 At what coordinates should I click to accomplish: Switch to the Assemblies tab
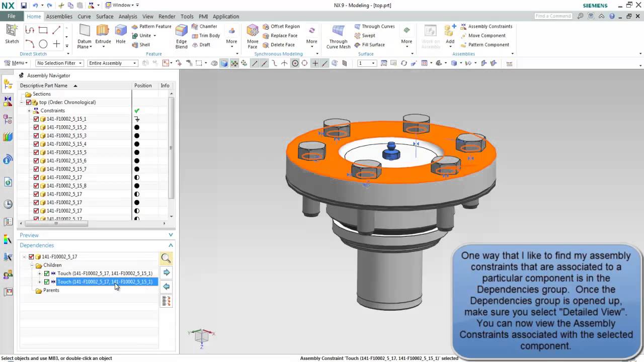pos(59,17)
